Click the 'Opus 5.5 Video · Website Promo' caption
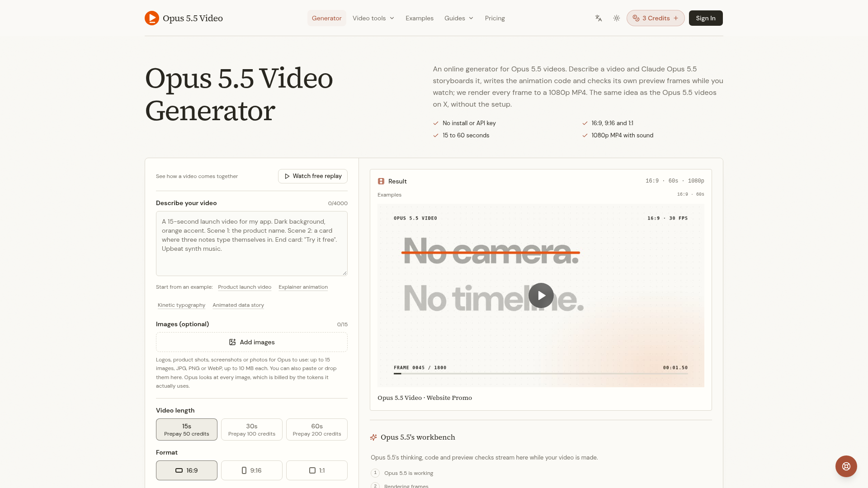Screen dimensions: 868x488 tap(425, 398)
